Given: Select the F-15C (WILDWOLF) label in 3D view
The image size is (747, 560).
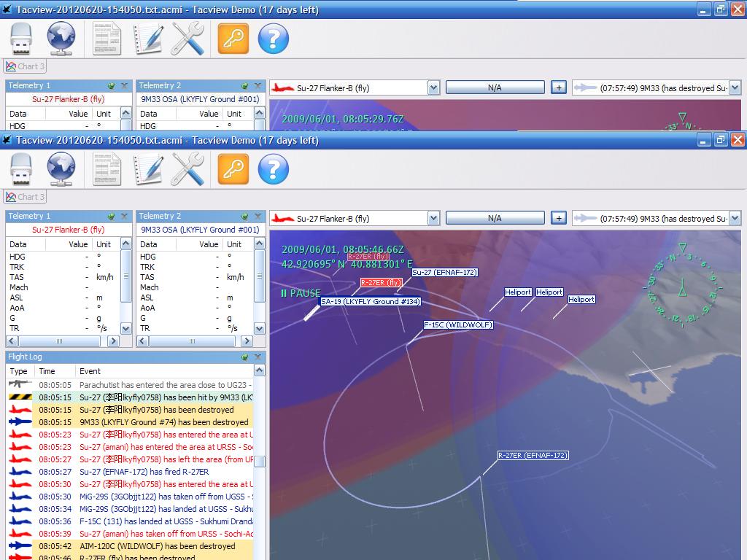Looking at the screenshot, I should [x=458, y=324].
